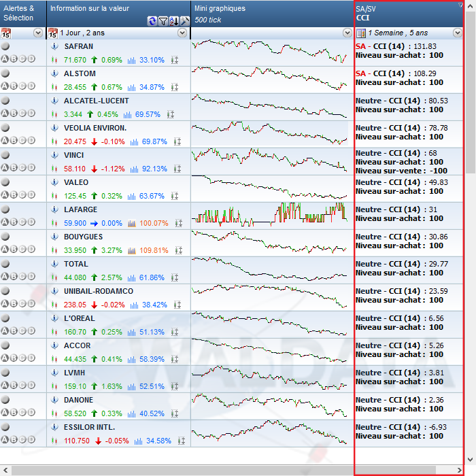Click VINCI's Niveau sur-vente : -100 text
This screenshot has width=476, height=476.
point(401,171)
